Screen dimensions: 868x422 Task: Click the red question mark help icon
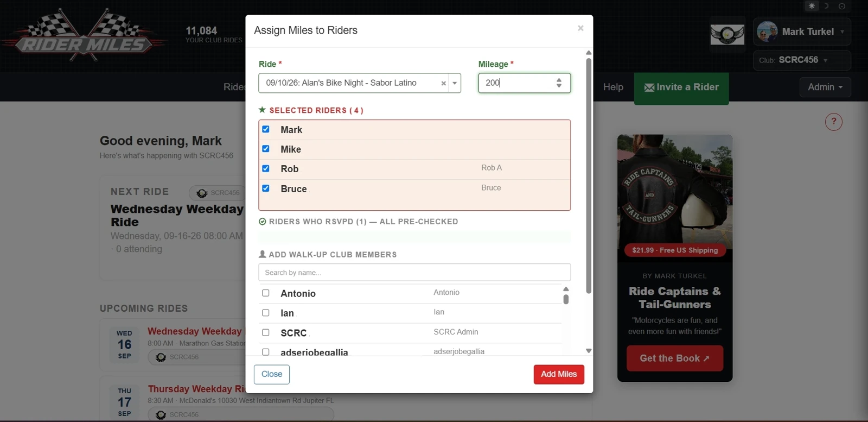click(834, 122)
